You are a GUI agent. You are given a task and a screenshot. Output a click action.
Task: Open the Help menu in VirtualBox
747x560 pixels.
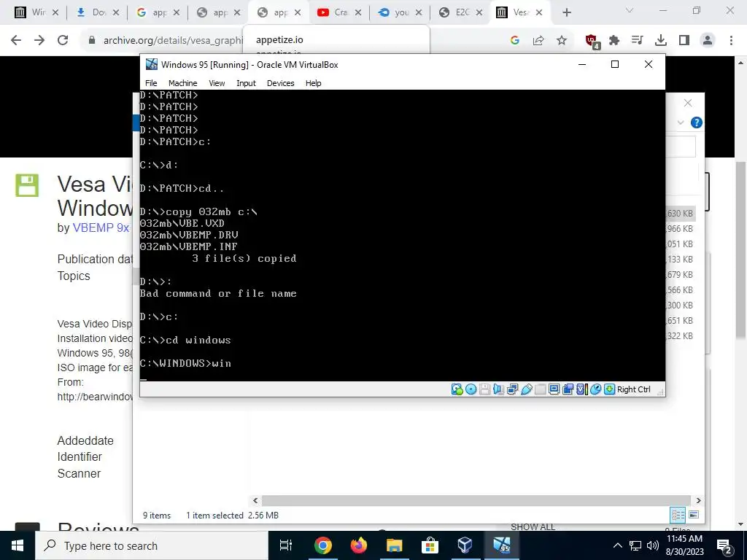(x=313, y=83)
